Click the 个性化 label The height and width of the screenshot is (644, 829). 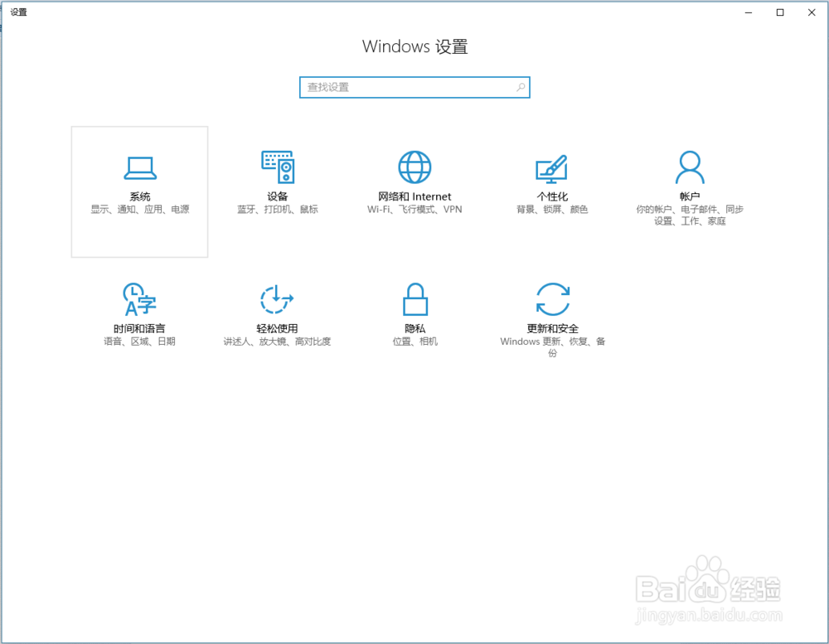coord(552,196)
